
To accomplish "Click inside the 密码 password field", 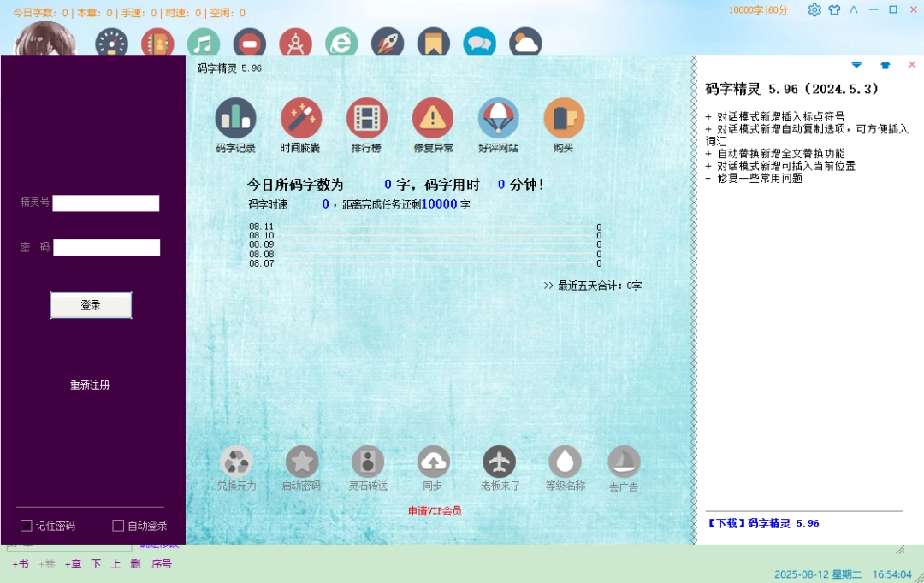I will pyautogui.click(x=105, y=247).
